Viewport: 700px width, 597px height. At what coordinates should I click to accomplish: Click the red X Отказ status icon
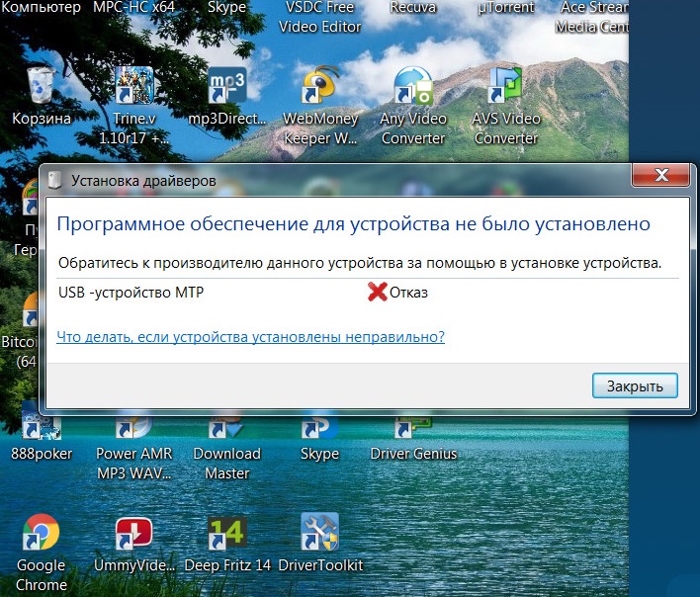pyautogui.click(x=377, y=292)
